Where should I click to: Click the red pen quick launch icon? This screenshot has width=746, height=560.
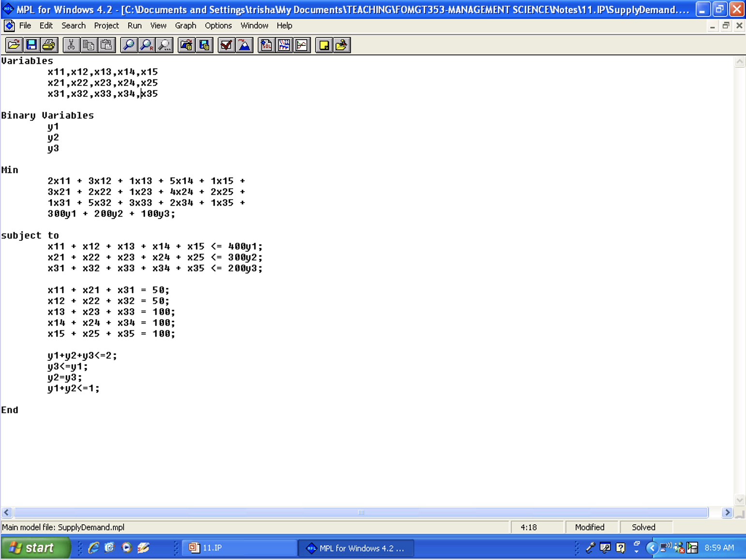click(143, 548)
